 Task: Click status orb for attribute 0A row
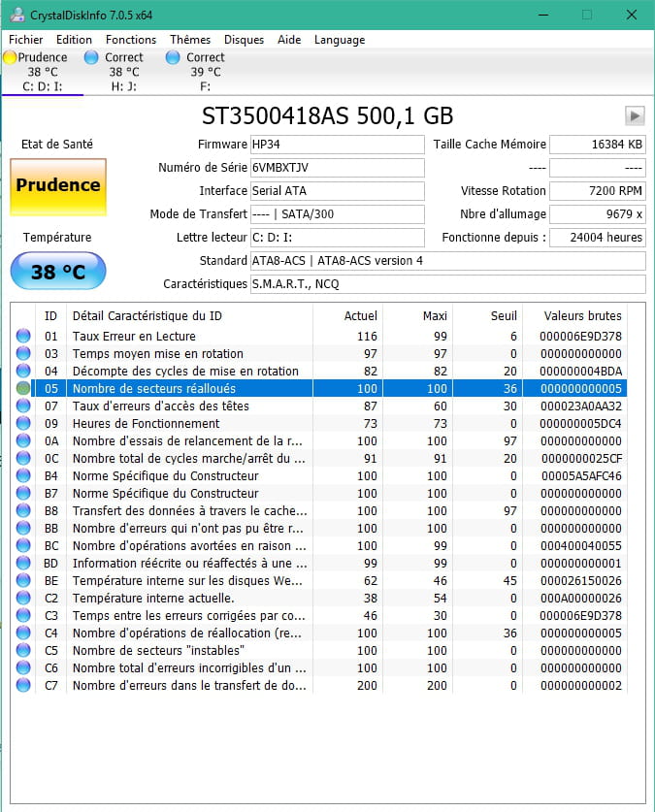tap(23, 440)
